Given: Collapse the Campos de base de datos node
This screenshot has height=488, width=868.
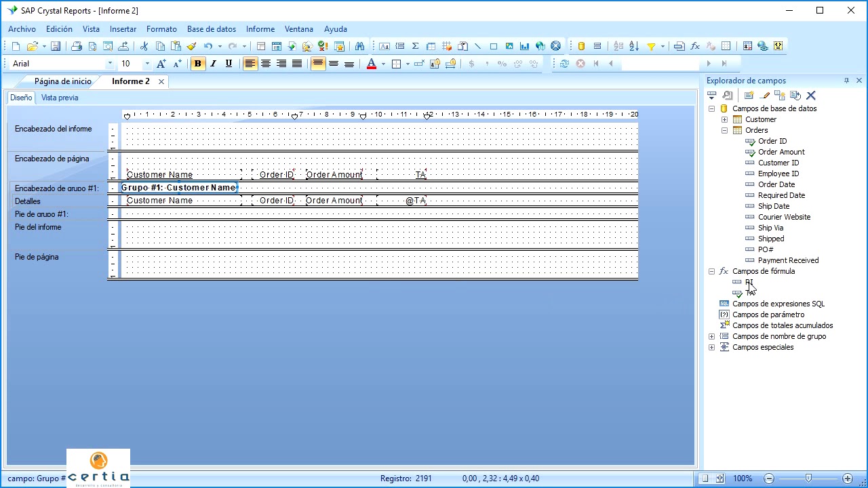Looking at the screenshot, I should point(712,108).
